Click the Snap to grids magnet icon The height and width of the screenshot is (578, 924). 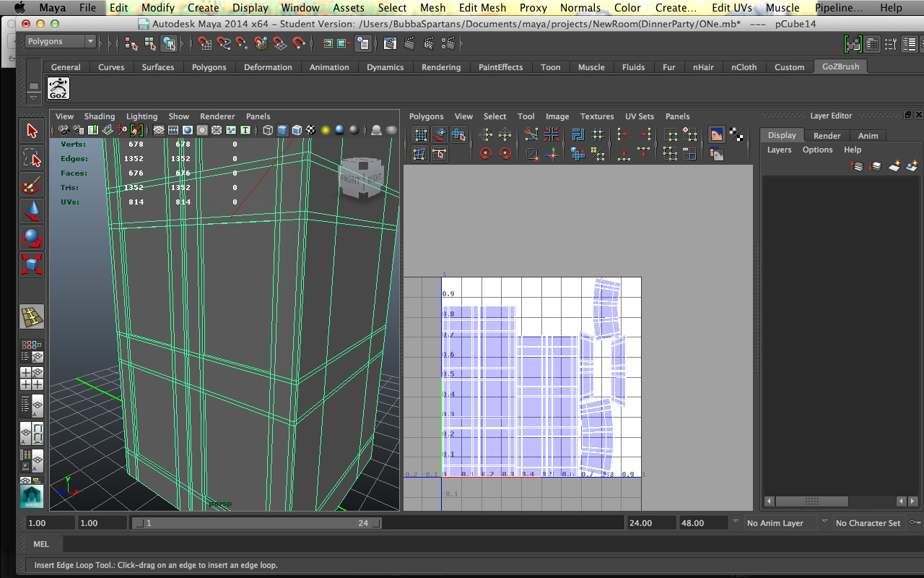(x=205, y=43)
